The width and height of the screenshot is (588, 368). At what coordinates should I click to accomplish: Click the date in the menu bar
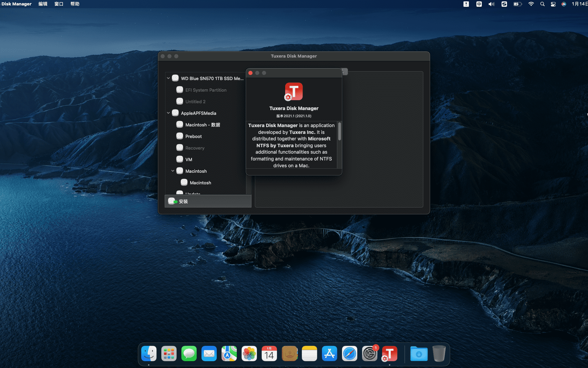pos(579,4)
